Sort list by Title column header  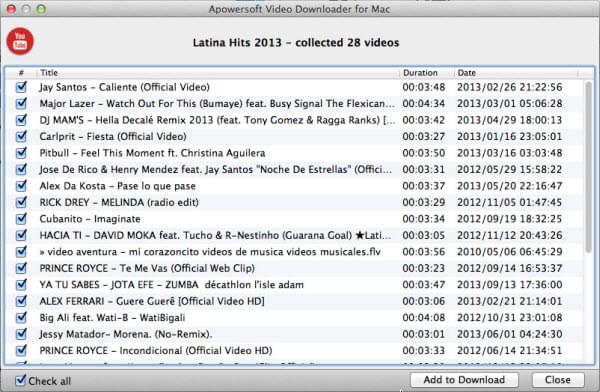[x=218, y=73]
